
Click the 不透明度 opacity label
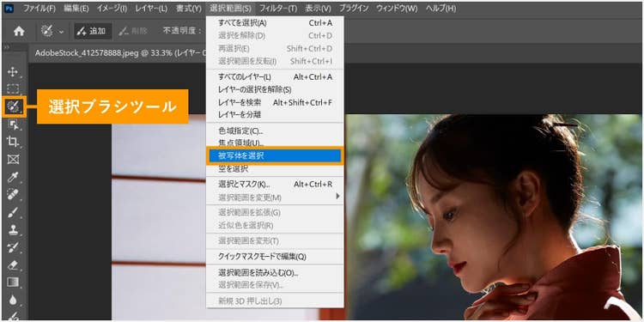tap(182, 31)
